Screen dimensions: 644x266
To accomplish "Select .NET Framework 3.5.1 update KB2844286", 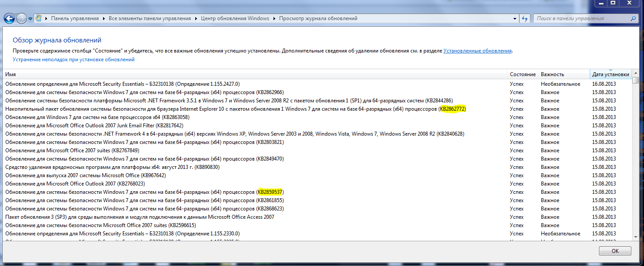I will pos(318,101).
